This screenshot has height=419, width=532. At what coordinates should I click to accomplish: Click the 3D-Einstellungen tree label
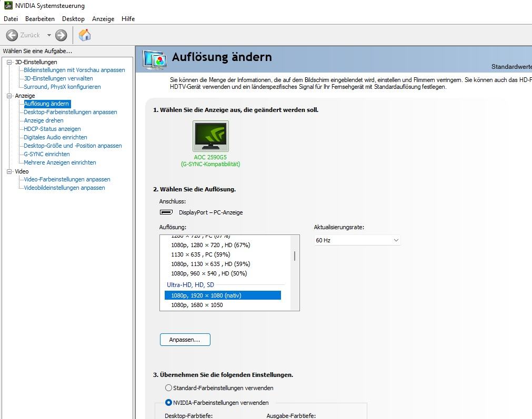coord(36,62)
